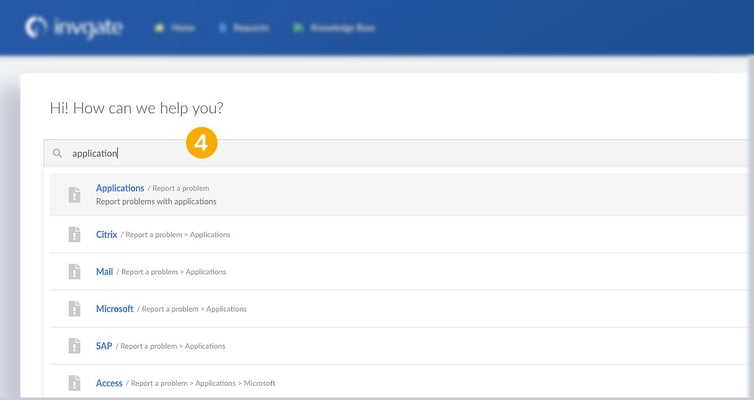This screenshot has width=754, height=400.
Task: Open the Microsoft search result link
Action: 114,309
